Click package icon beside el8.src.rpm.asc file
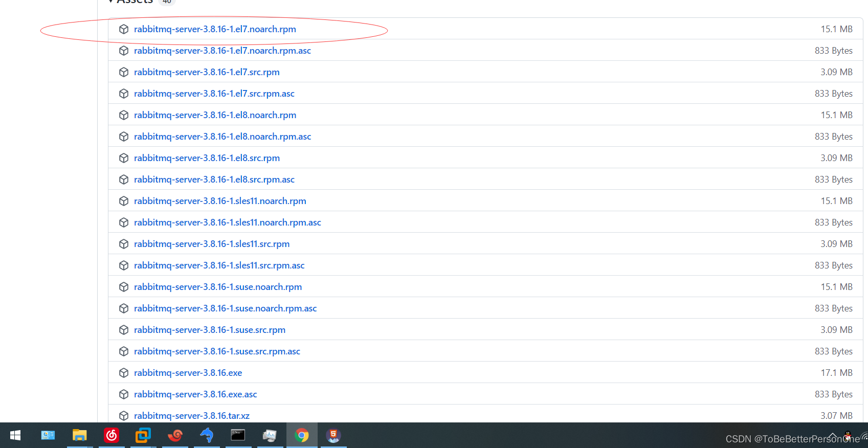Image resolution: width=868 pixels, height=448 pixels. (124, 180)
